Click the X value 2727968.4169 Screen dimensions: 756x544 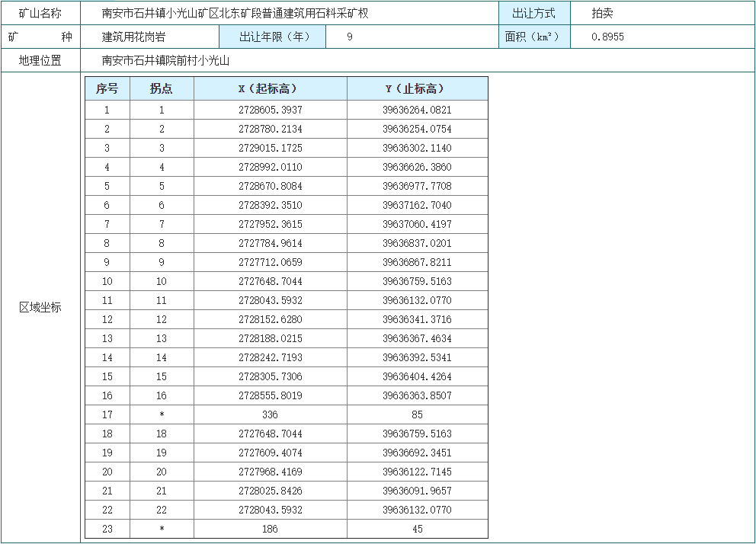coord(270,472)
